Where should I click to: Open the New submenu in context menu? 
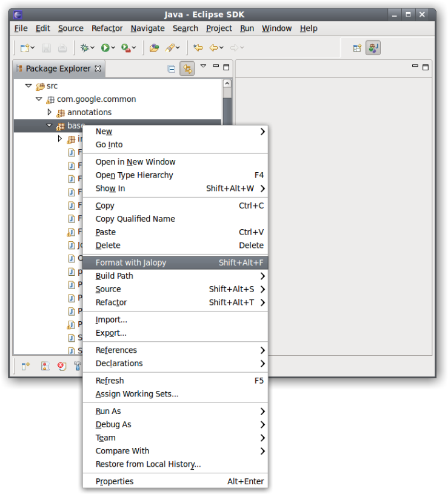[x=175, y=132]
